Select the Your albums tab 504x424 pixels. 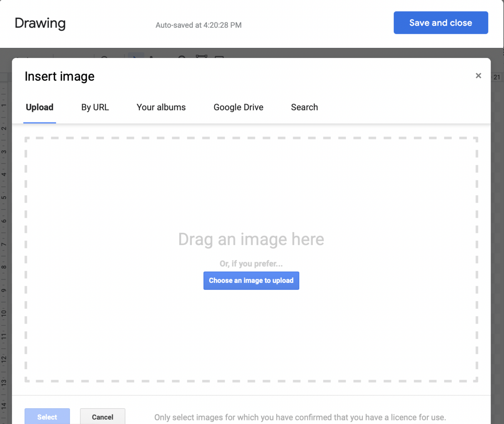pyautogui.click(x=161, y=107)
